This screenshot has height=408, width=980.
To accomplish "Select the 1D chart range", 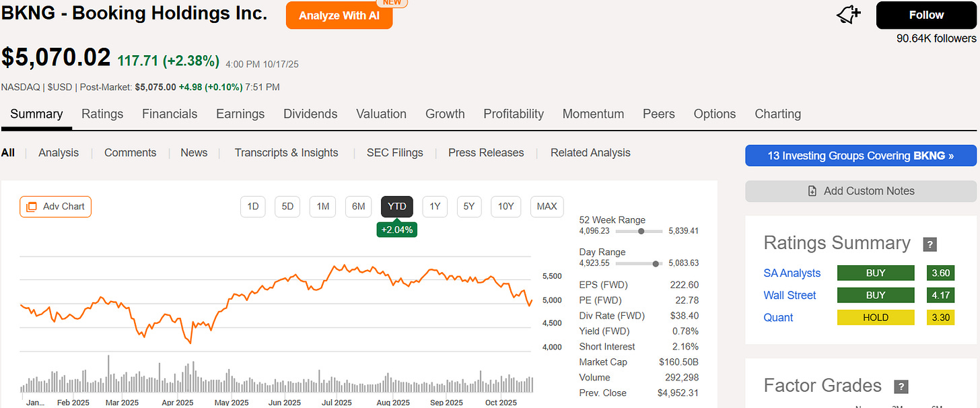I will click(253, 207).
